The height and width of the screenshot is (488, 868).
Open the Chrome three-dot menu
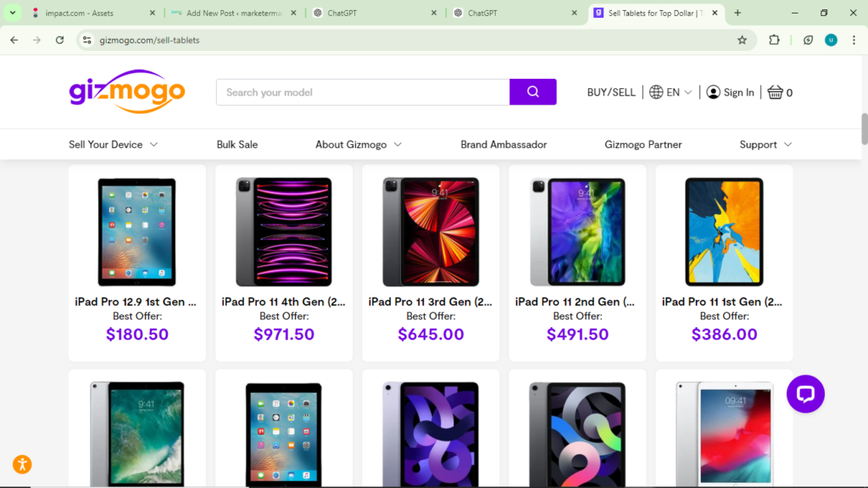854,40
